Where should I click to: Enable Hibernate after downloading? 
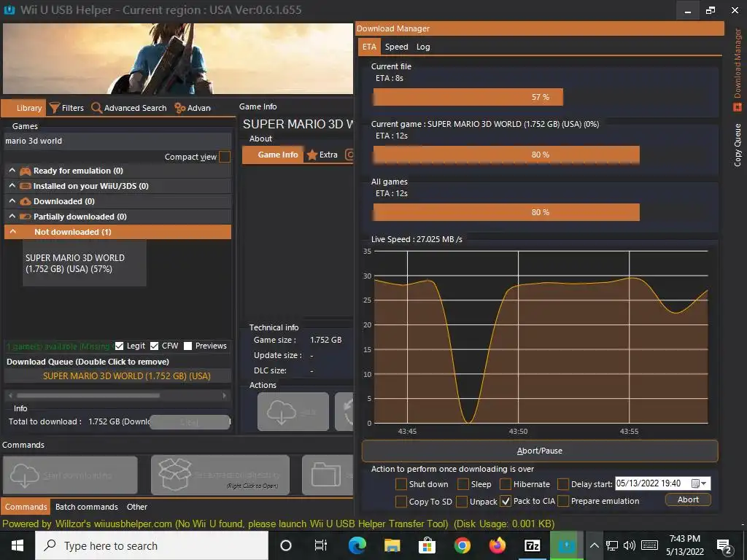pos(506,484)
